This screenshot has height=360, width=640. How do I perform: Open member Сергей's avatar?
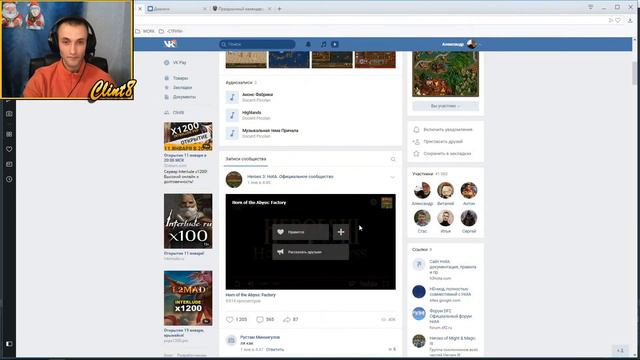coord(469,218)
